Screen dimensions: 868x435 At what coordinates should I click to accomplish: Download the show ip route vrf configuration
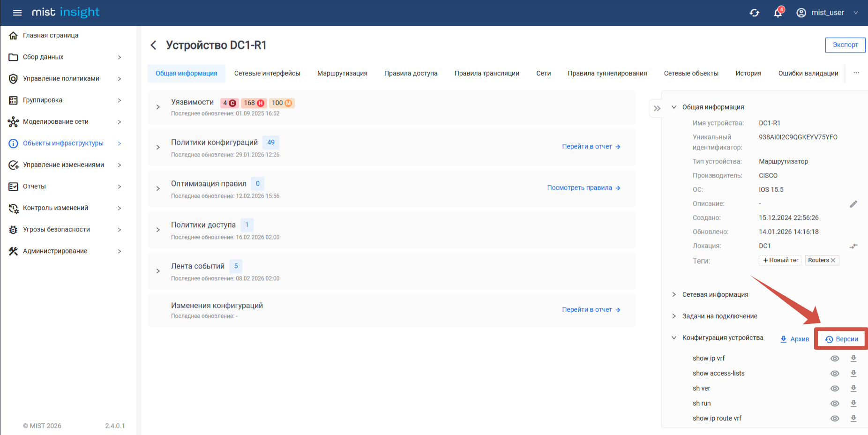pyautogui.click(x=853, y=419)
